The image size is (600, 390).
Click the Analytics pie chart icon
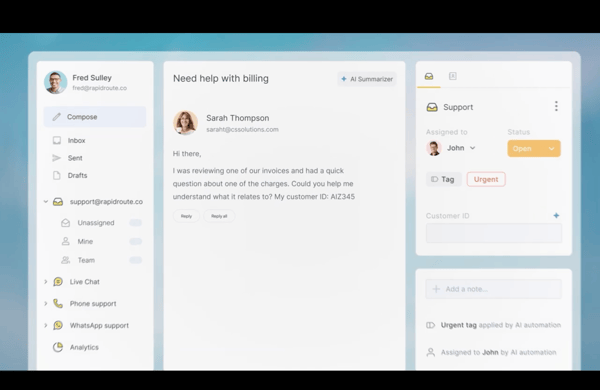pyautogui.click(x=58, y=347)
